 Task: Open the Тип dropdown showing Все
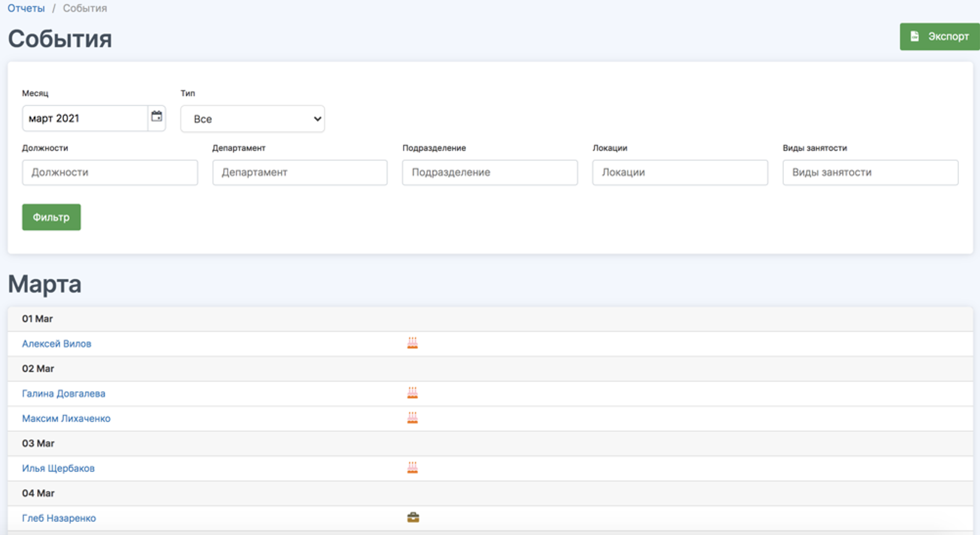(x=253, y=118)
